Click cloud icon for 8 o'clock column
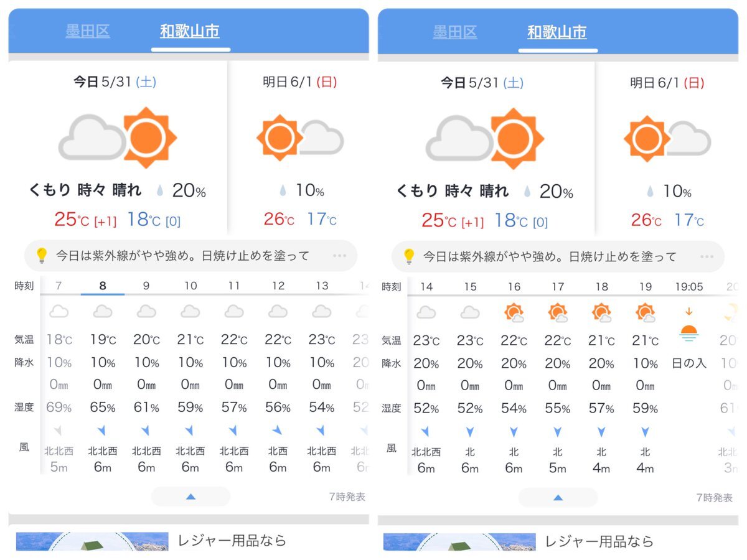 click(x=103, y=311)
